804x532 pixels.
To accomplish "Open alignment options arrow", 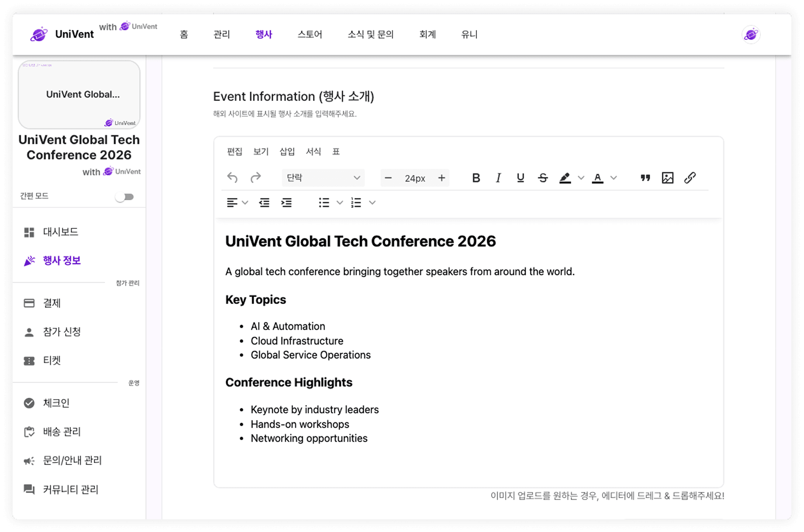I will [x=245, y=203].
